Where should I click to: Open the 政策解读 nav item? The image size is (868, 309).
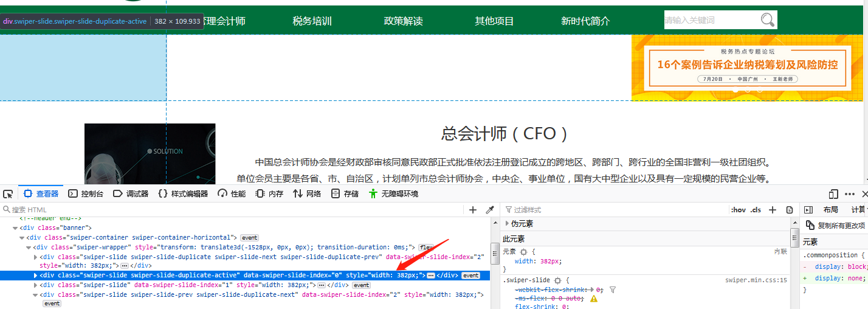403,21
